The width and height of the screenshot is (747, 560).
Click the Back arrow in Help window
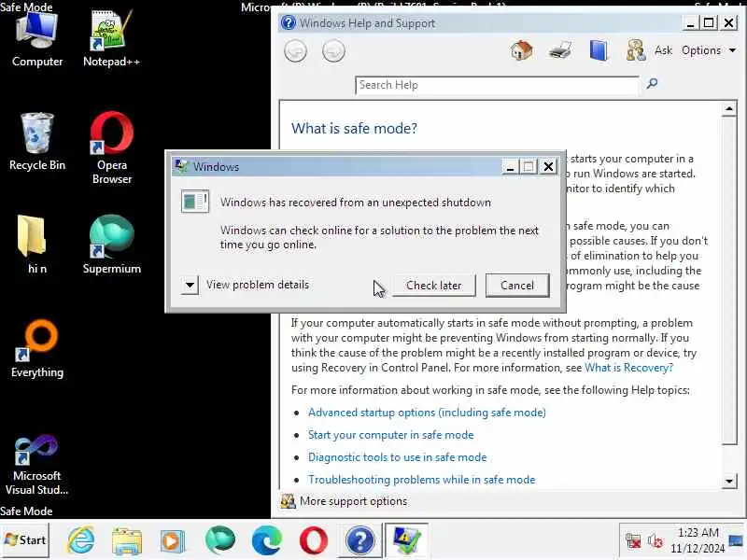(295, 51)
